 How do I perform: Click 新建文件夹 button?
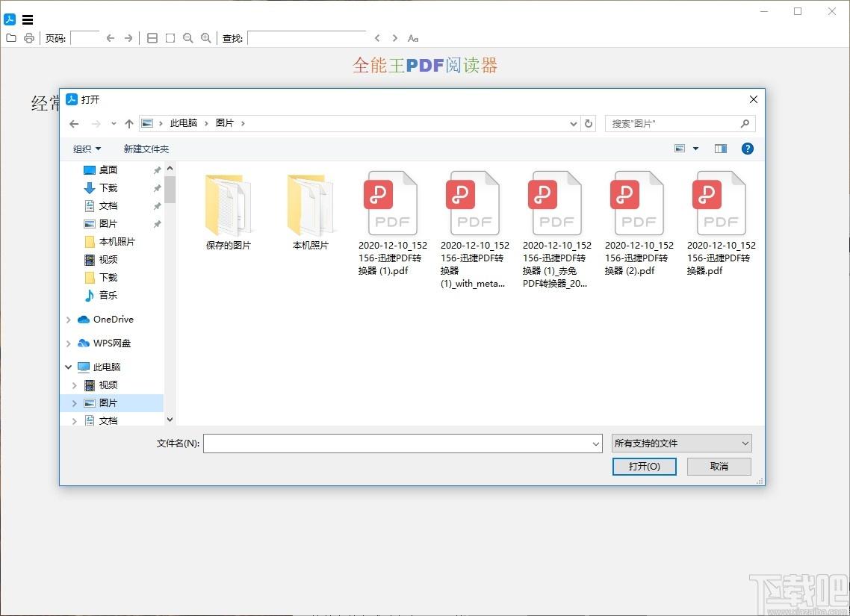pyautogui.click(x=146, y=149)
